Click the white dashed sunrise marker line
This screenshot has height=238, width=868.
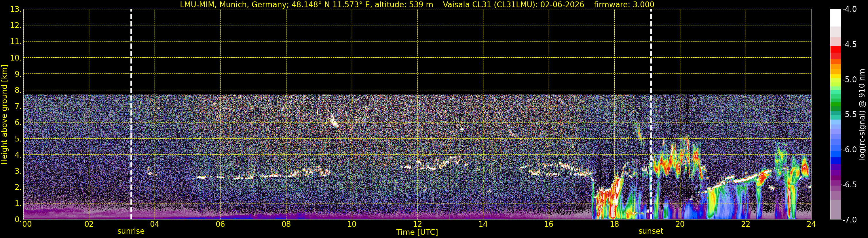(131, 114)
